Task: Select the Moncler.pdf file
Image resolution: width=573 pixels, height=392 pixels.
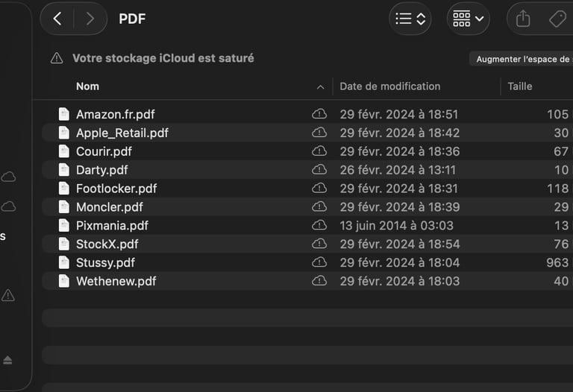Action: click(110, 206)
